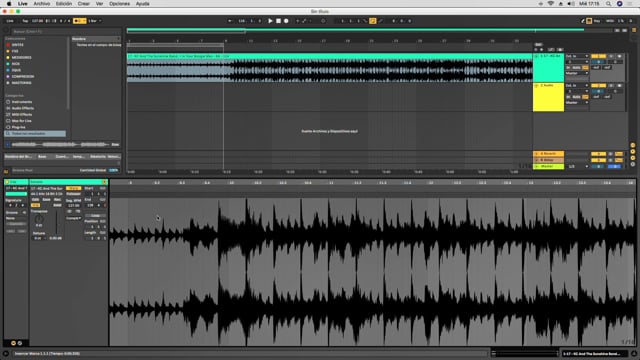Toggle Follow playback arrow icon
The width and height of the screenshot is (640, 360).
230,21
